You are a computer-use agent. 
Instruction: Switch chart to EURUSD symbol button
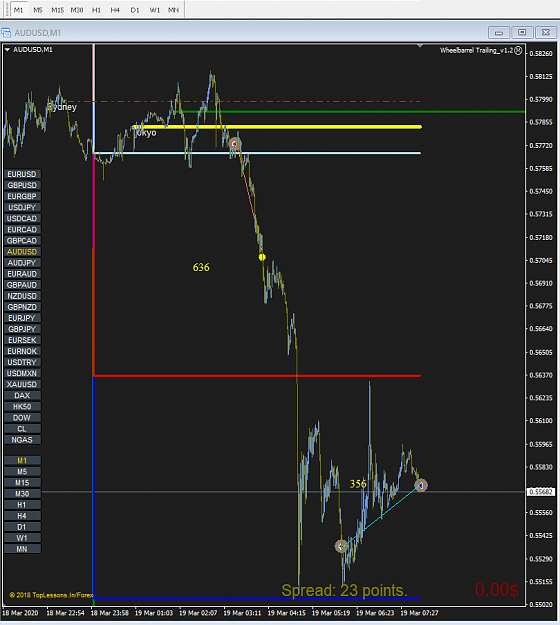(x=22, y=174)
